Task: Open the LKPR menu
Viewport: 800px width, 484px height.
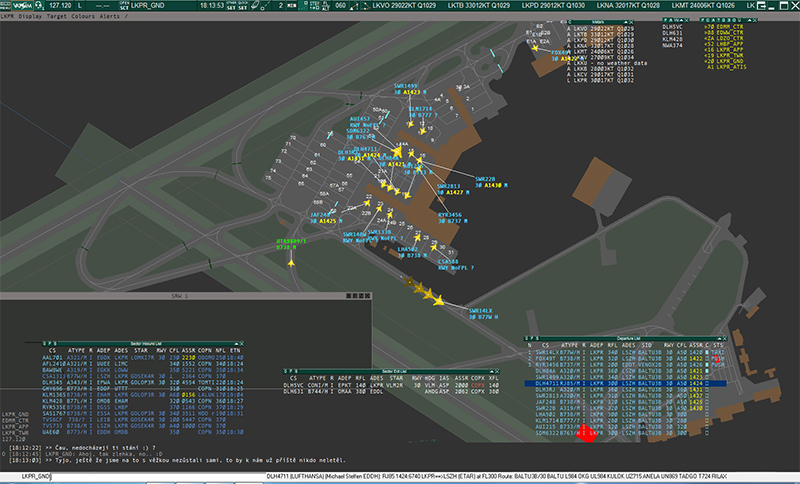Action: pos(7,16)
